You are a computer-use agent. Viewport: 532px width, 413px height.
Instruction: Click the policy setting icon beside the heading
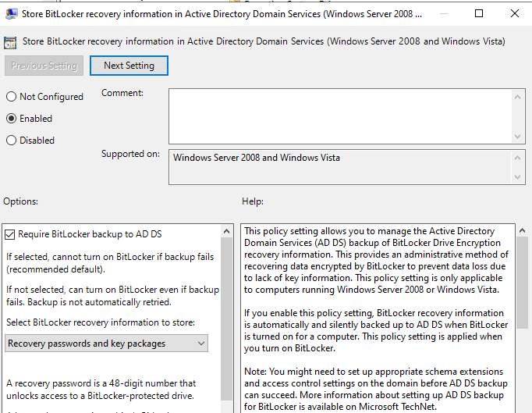10,42
